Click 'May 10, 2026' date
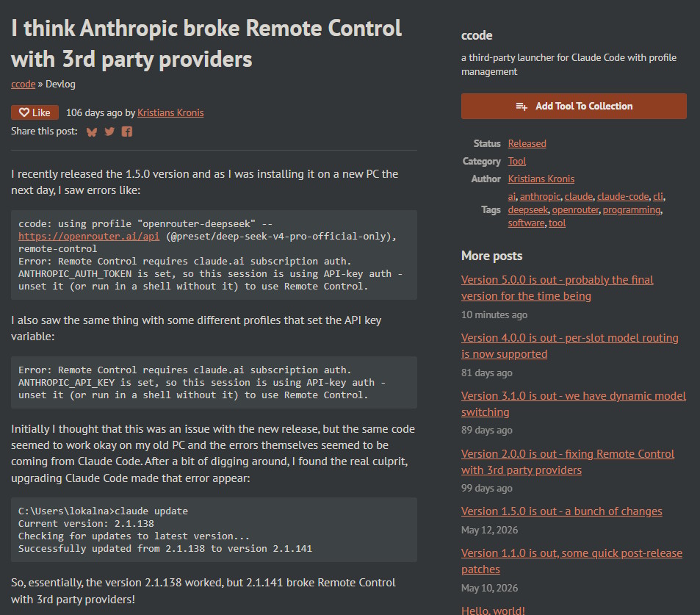The image size is (700, 615). [489, 589]
